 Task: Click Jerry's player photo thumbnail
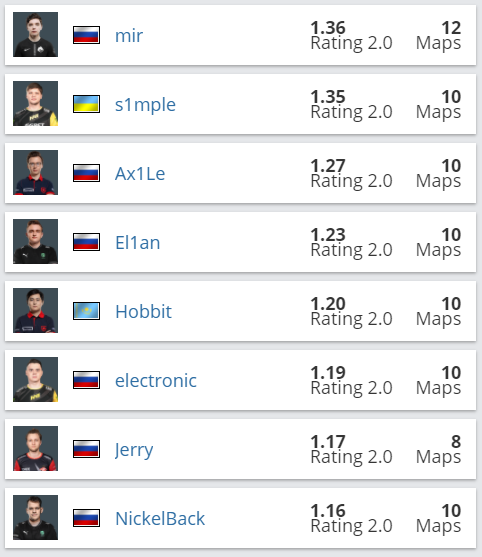(x=36, y=448)
